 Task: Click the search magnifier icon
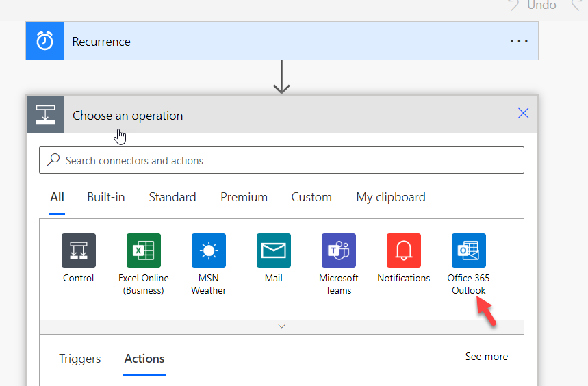53,159
